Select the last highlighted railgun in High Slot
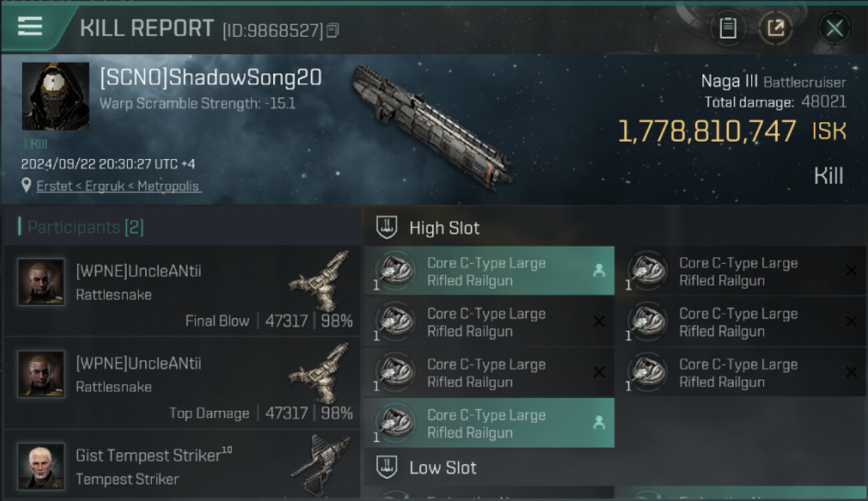The height and width of the screenshot is (501, 868). point(489,423)
